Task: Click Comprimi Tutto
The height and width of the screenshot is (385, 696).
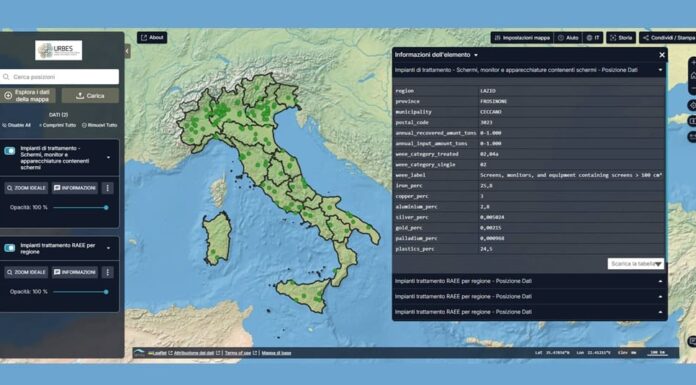Action: point(57,125)
